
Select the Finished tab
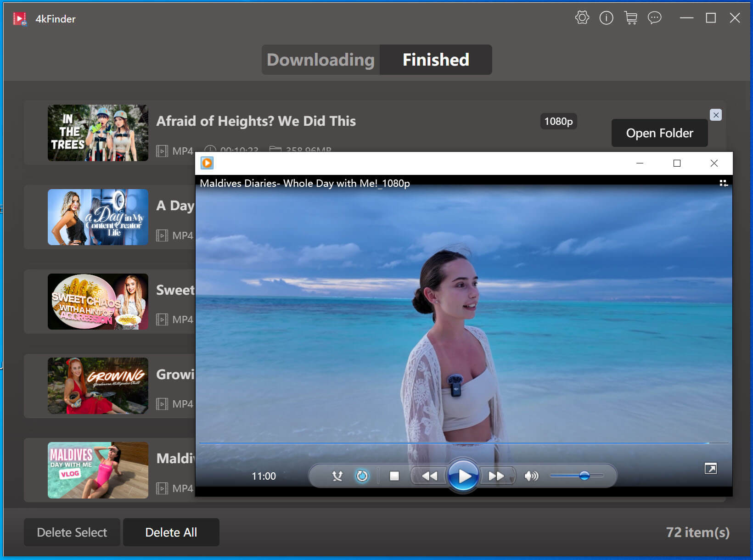coord(436,60)
